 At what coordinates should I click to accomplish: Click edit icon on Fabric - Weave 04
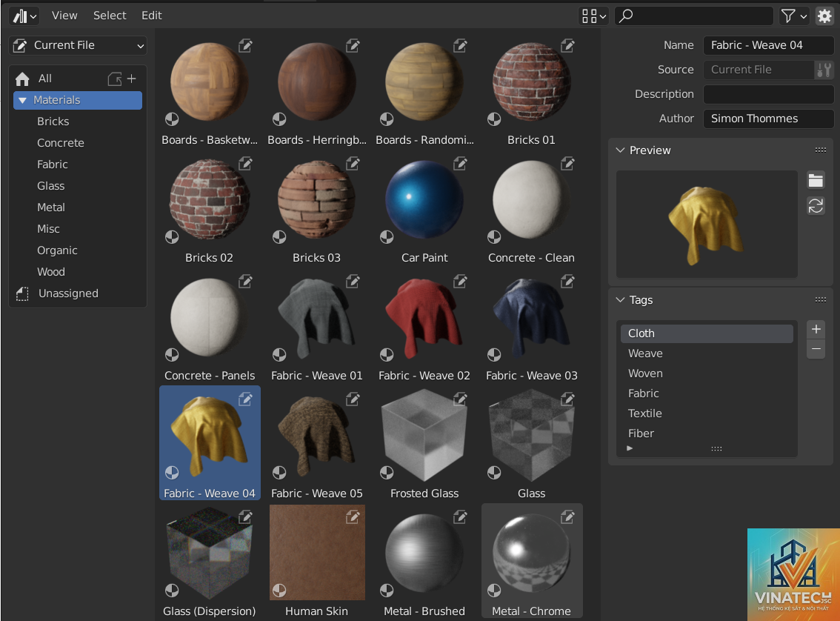[x=245, y=399]
